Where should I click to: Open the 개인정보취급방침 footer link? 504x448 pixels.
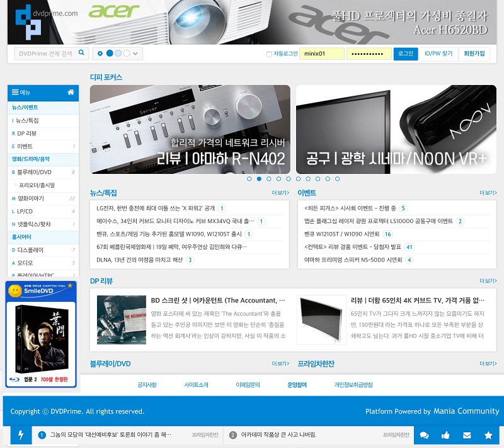click(353, 385)
